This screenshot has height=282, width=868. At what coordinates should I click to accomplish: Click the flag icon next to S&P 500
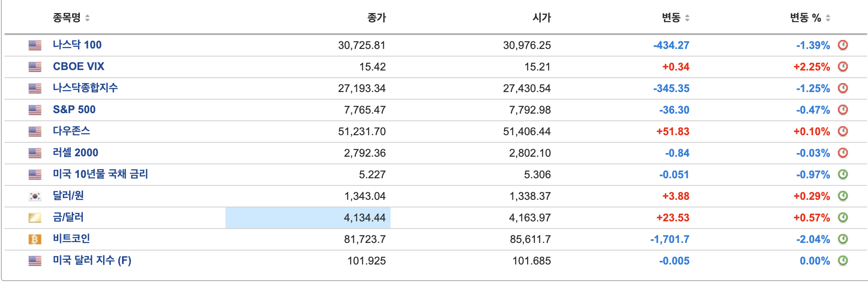tap(35, 110)
